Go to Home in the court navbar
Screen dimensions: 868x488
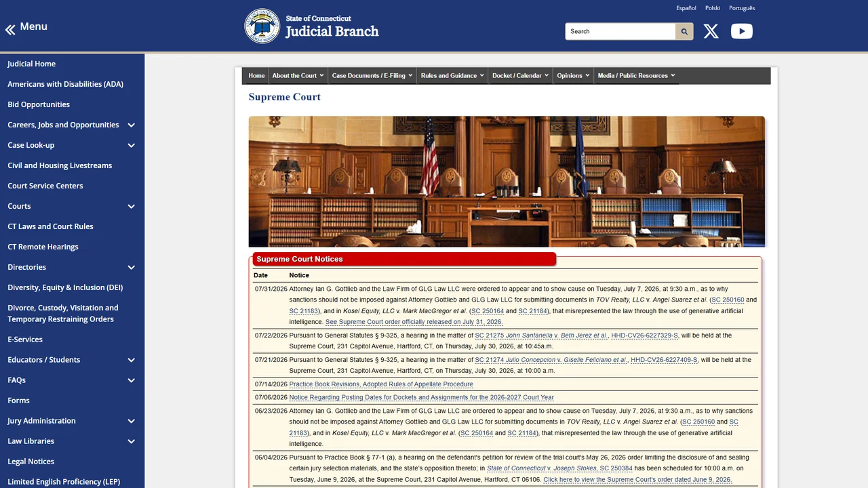coord(256,76)
